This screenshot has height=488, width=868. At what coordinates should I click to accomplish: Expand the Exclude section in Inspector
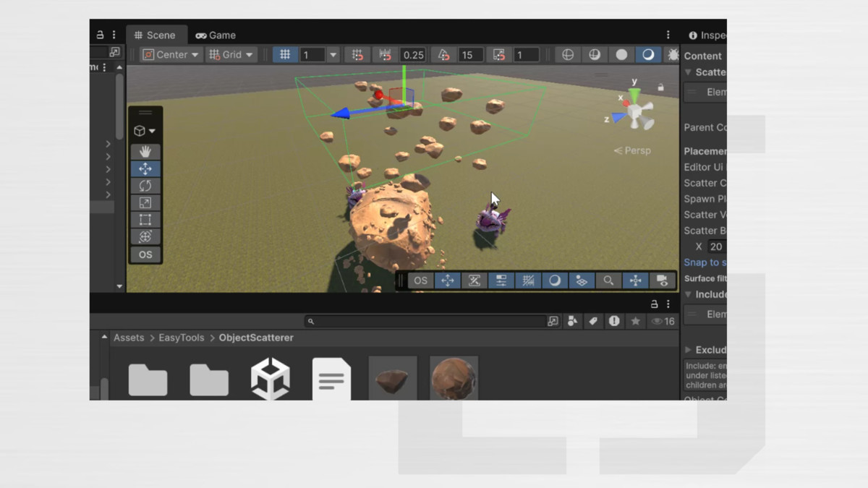point(688,350)
